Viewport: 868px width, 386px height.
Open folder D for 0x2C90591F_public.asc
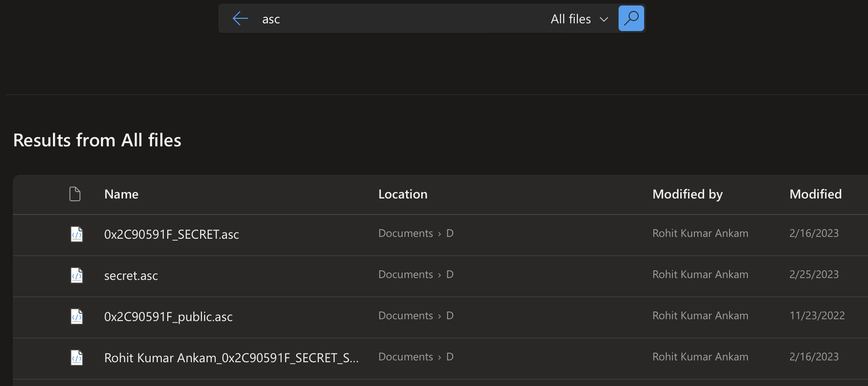(450, 316)
